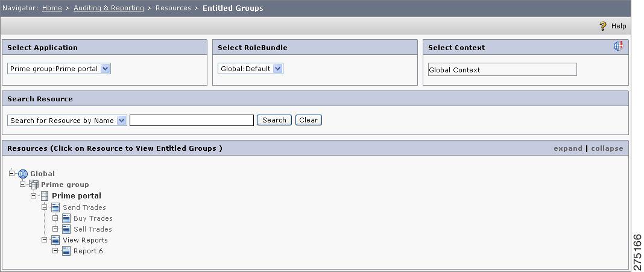Select the Global tree label

point(42,174)
